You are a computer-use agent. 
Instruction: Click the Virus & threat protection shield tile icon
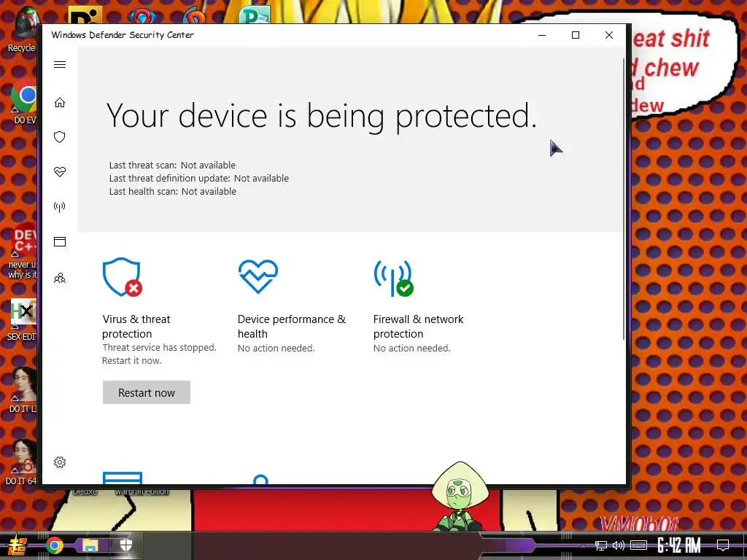coord(122,277)
